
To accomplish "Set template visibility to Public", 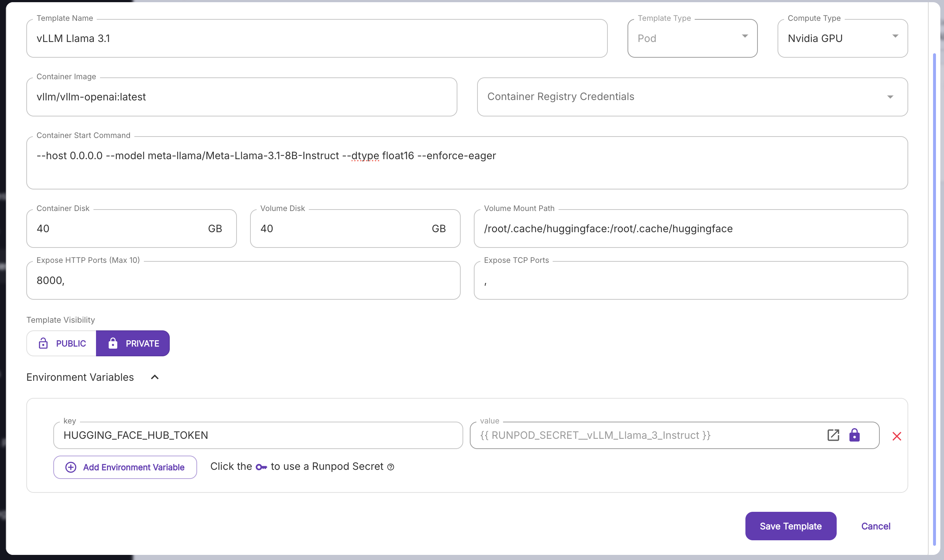I will coord(61,344).
